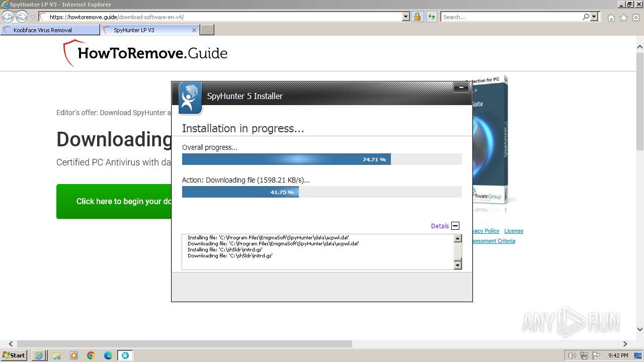Image resolution: width=644 pixels, height=362 pixels.
Task: Click the SpyHunter installer logo icon
Action: (x=190, y=98)
